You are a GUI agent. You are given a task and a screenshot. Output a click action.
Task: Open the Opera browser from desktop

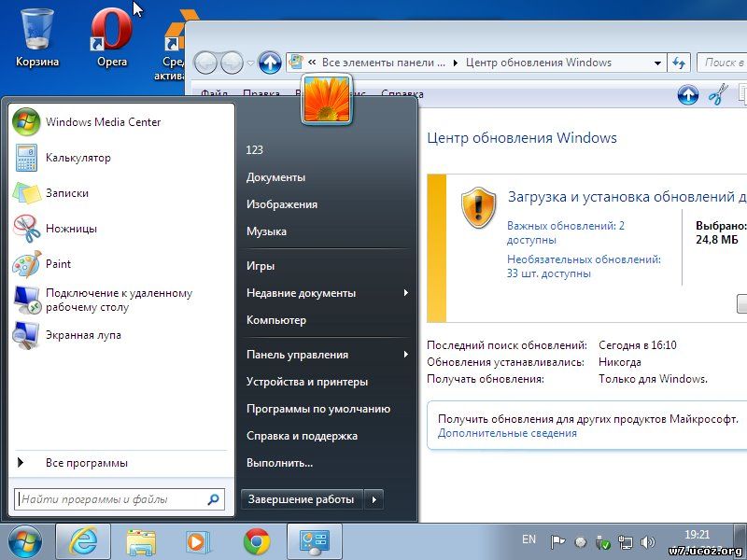(111, 30)
